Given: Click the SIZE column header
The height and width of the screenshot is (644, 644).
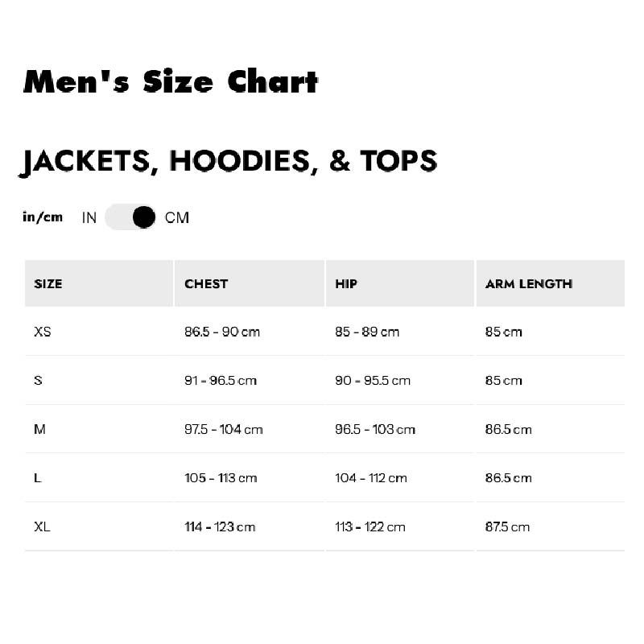Looking at the screenshot, I should pyautogui.click(x=48, y=283).
